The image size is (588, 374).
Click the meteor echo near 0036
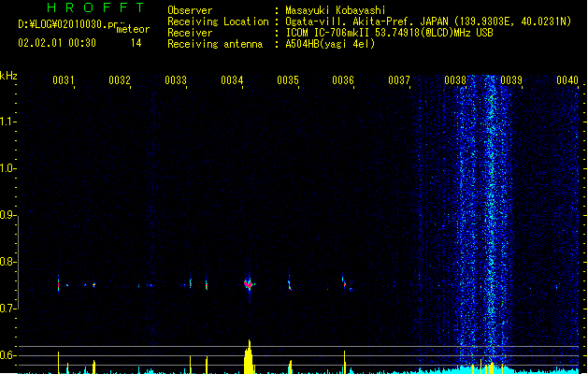[344, 282]
